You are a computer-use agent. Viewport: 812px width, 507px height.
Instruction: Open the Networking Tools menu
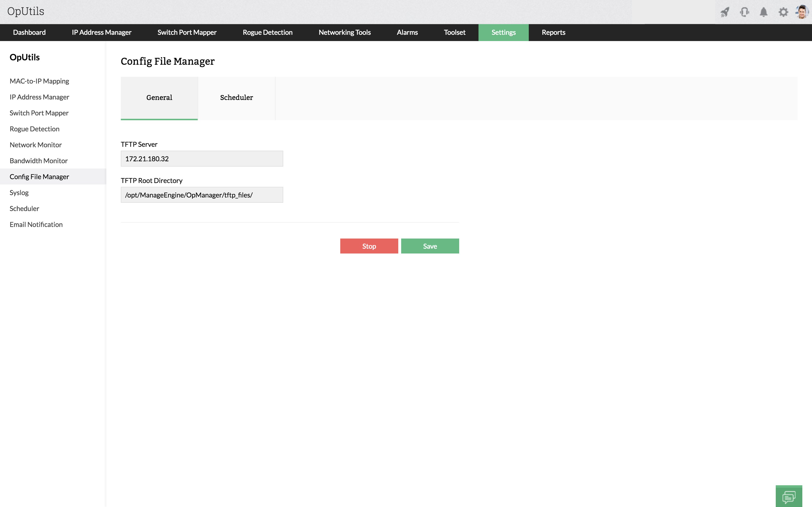[345, 33]
